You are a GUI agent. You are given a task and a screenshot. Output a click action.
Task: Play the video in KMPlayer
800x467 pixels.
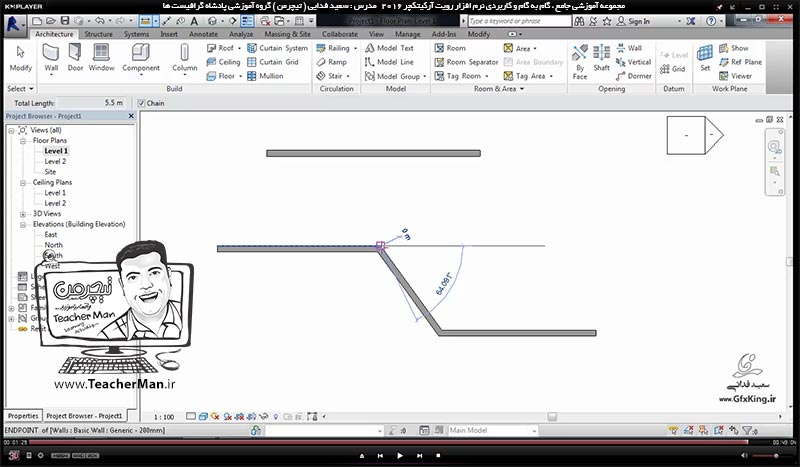(399, 455)
